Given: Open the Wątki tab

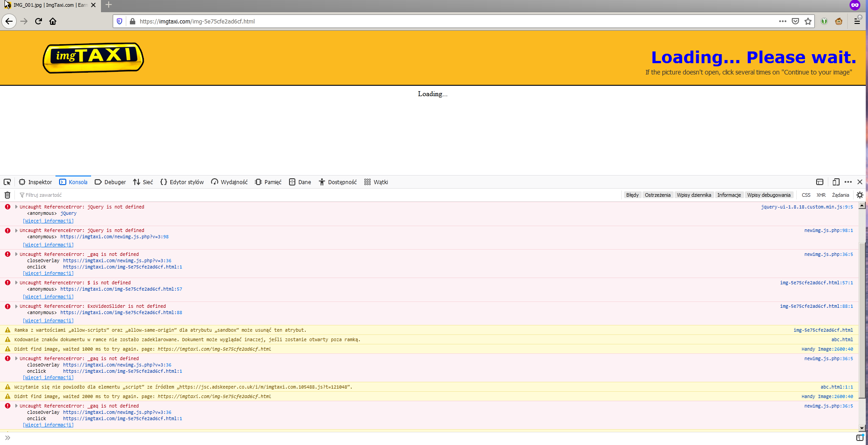Looking at the screenshot, I should coord(376,182).
